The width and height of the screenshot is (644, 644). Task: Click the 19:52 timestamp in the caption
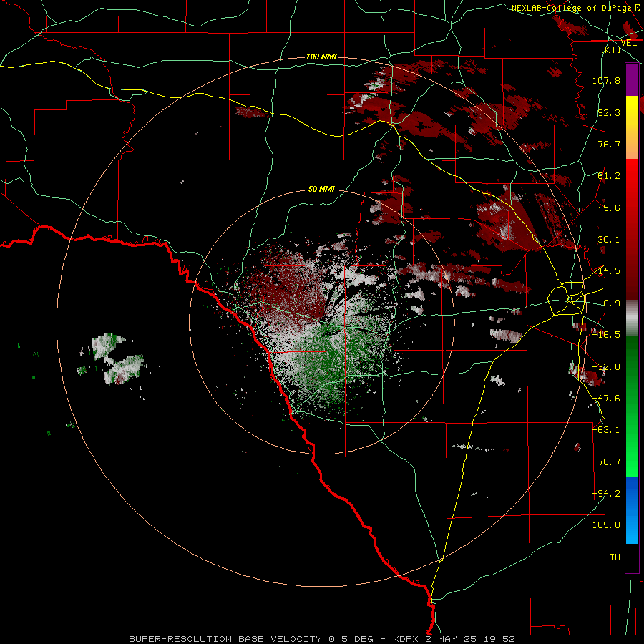499,639
